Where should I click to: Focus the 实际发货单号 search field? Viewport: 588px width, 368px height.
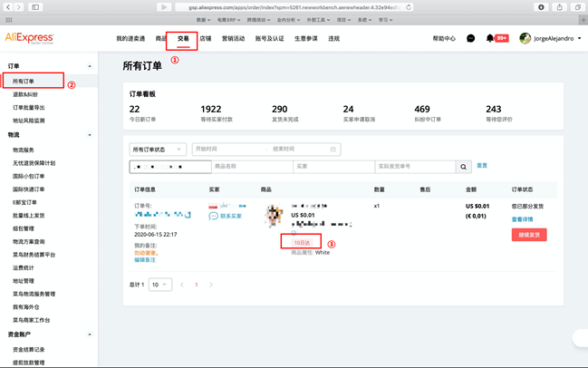[416, 167]
